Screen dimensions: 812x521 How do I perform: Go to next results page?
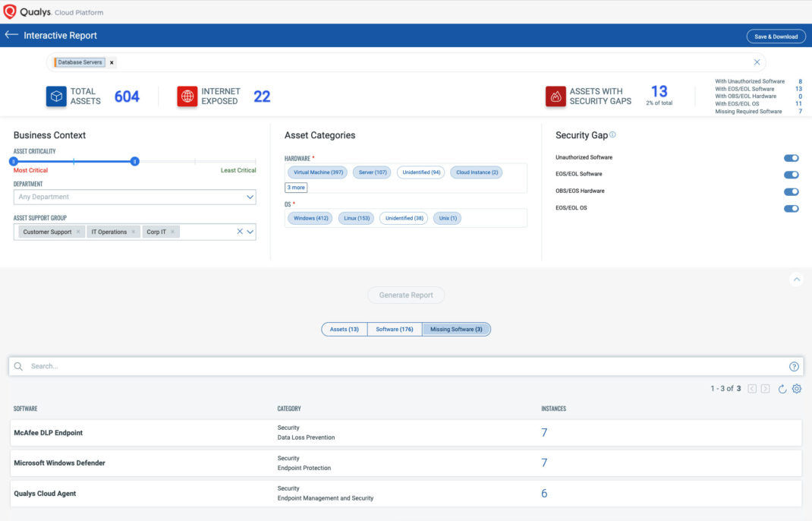766,389
